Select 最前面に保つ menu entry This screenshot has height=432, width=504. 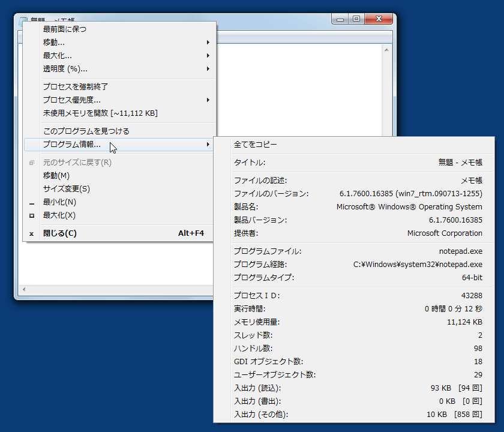tap(119, 29)
